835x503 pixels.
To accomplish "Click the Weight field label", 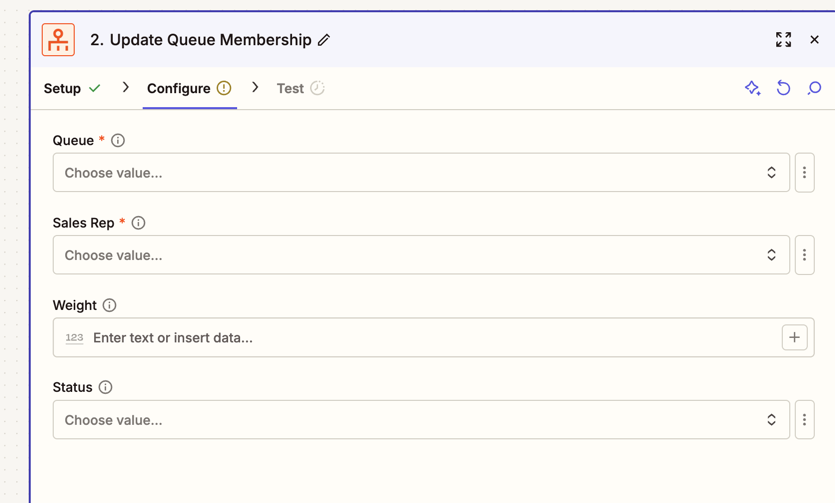I will click(75, 306).
